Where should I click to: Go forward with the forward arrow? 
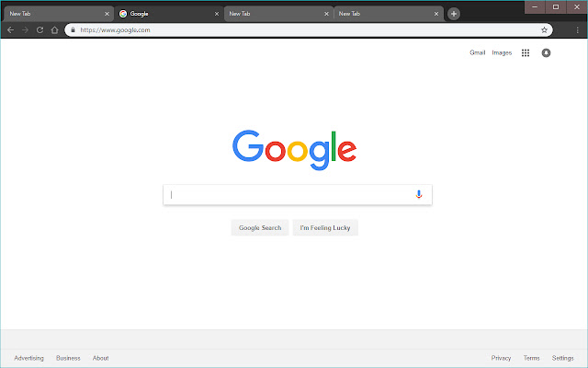coord(25,30)
